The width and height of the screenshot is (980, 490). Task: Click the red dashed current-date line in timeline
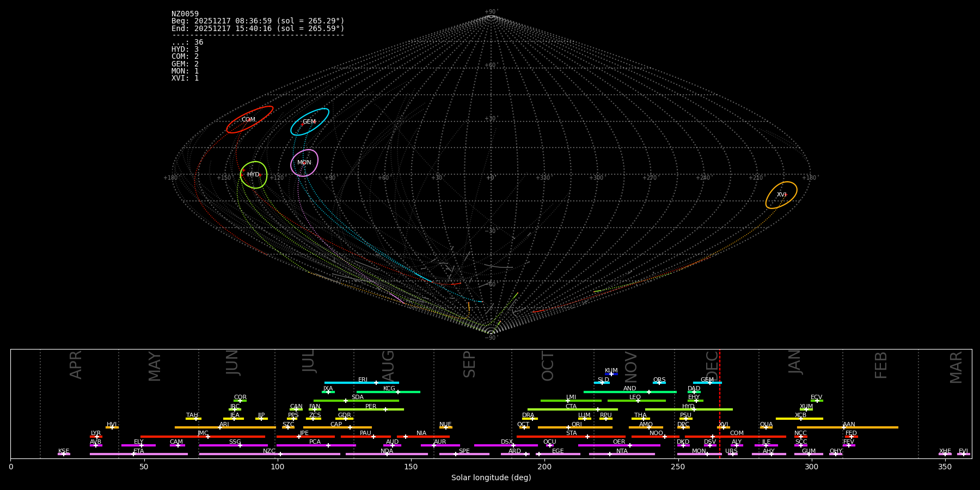(720, 403)
